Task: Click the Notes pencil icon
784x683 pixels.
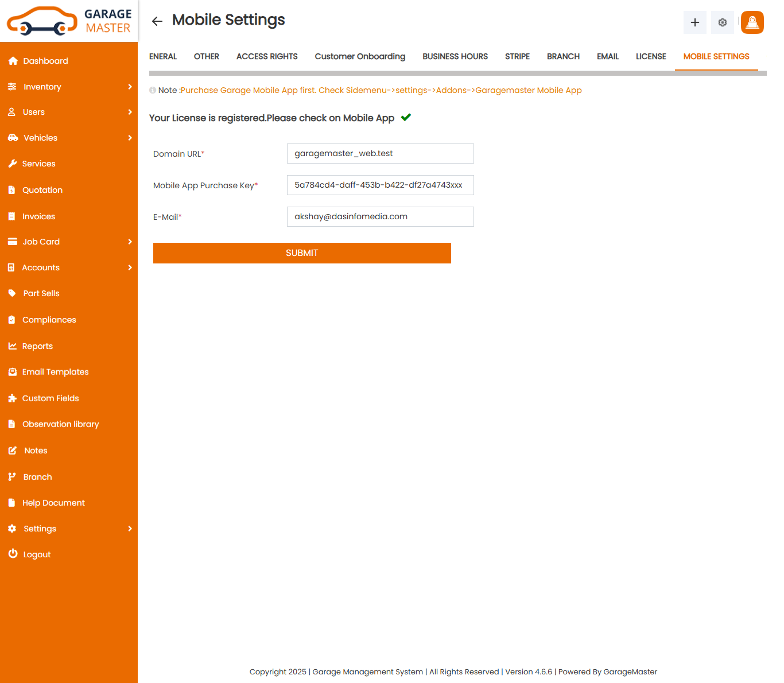Action: point(13,451)
